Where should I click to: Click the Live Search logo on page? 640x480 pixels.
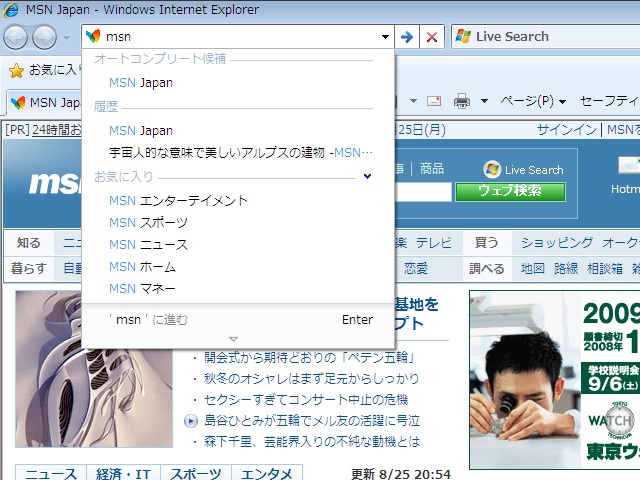coord(523,169)
